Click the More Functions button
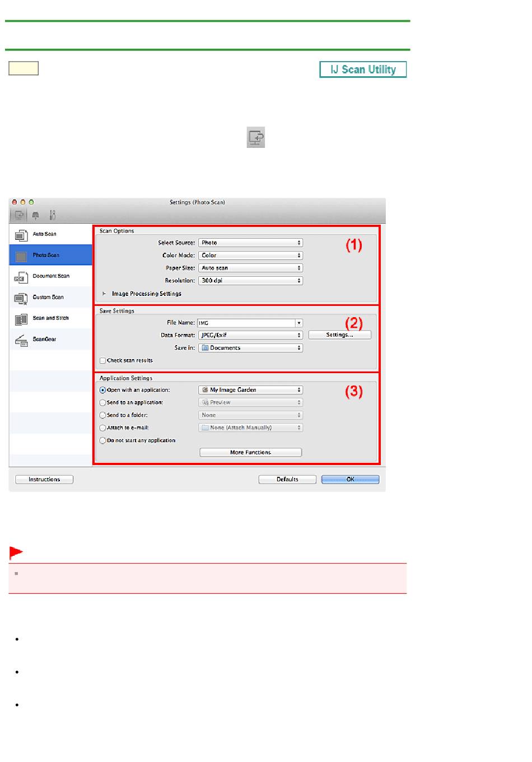The image size is (532, 762). [x=250, y=453]
